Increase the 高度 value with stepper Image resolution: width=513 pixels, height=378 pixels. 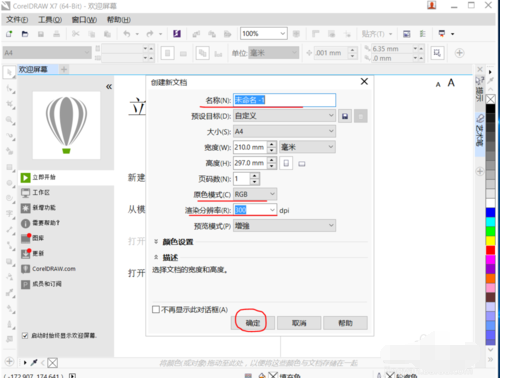[272, 160]
